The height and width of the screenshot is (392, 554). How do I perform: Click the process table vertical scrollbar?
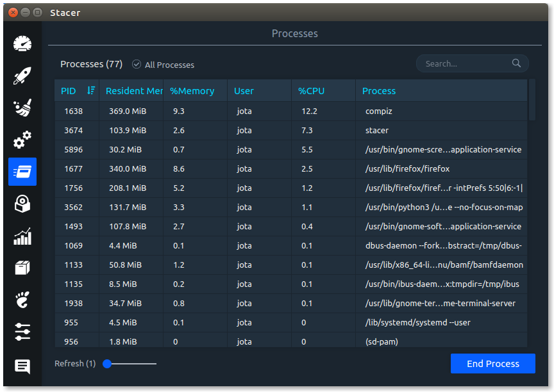pos(532,100)
